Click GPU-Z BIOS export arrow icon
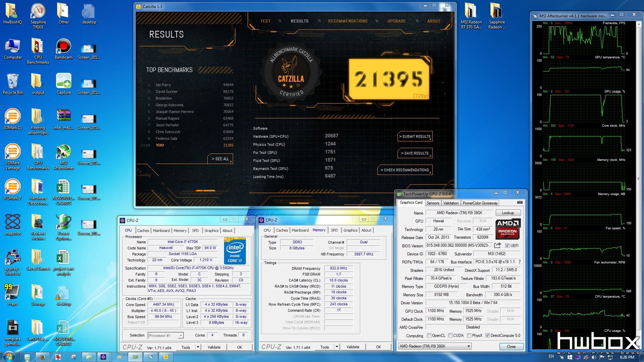 (498, 245)
